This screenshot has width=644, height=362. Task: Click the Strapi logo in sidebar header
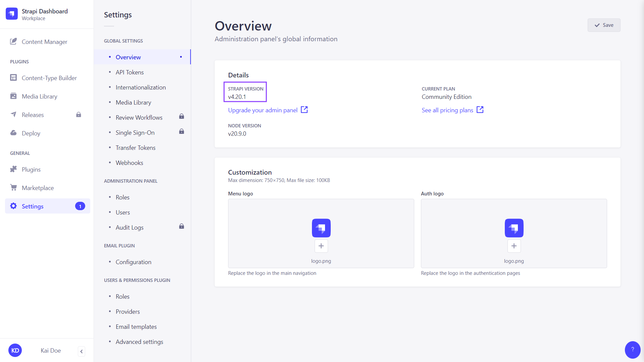tap(12, 14)
